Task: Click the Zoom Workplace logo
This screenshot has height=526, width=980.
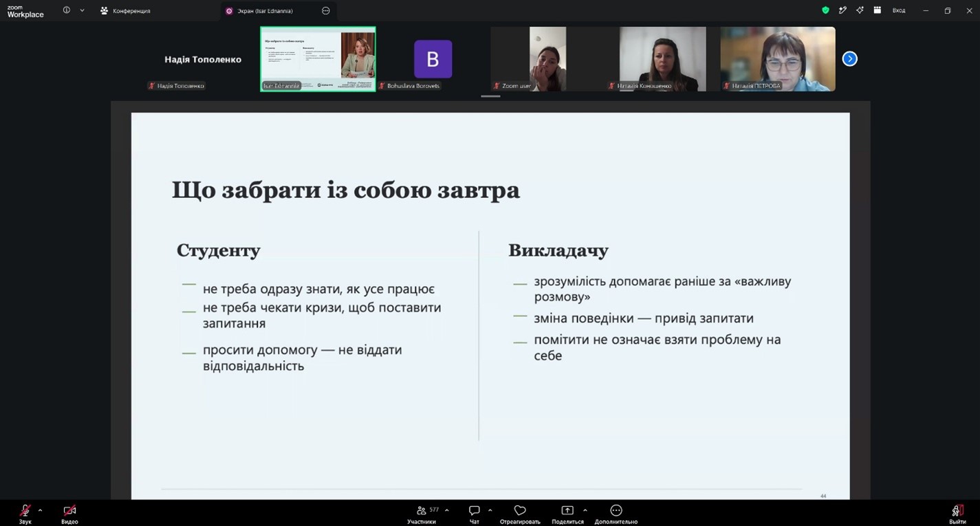Action: [25, 11]
